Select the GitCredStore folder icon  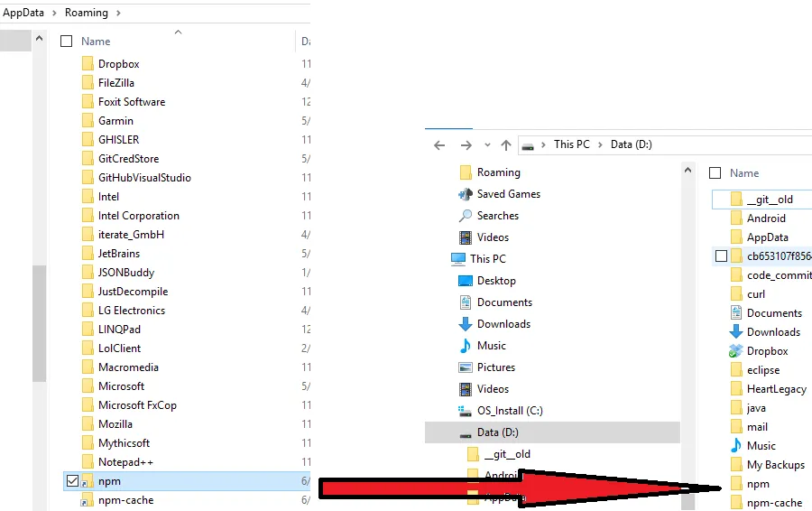pos(88,159)
